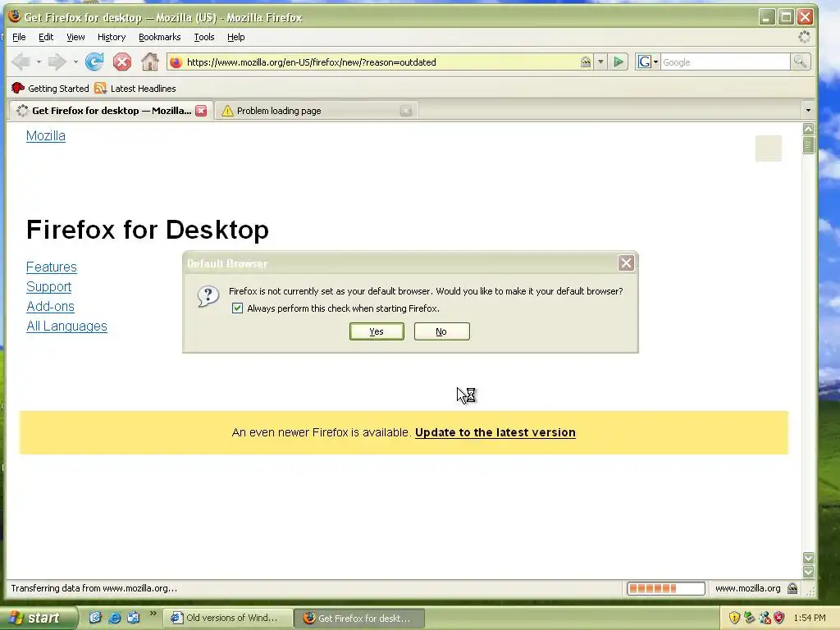Expand the quick launch chevron
840x630 pixels.
(153, 614)
